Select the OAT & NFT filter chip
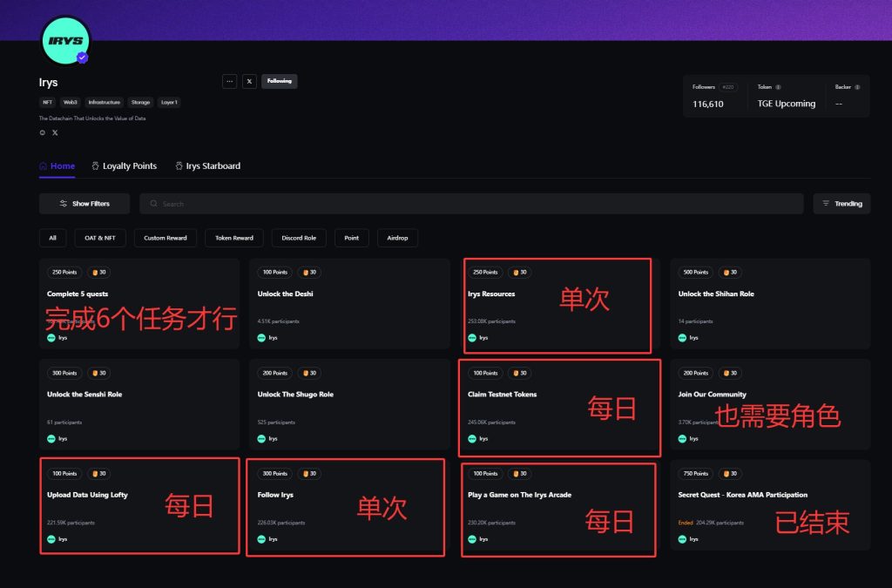The width and height of the screenshot is (892, 588). (x=99, y=238)
